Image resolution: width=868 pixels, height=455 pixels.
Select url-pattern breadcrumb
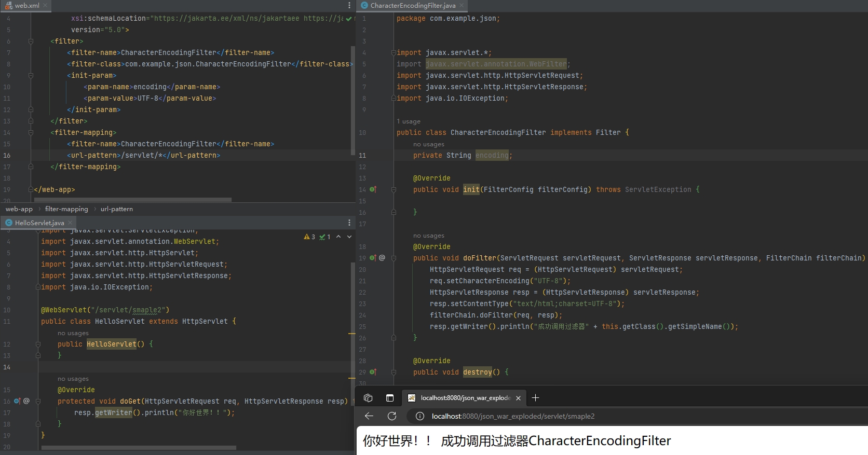[x=117, y=209]
